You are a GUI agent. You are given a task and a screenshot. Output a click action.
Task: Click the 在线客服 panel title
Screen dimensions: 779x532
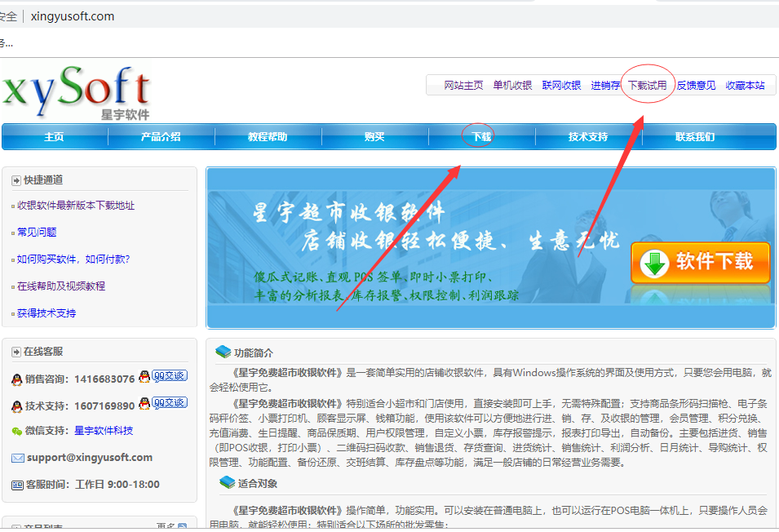pyautogui.click(x=43, y=351)
